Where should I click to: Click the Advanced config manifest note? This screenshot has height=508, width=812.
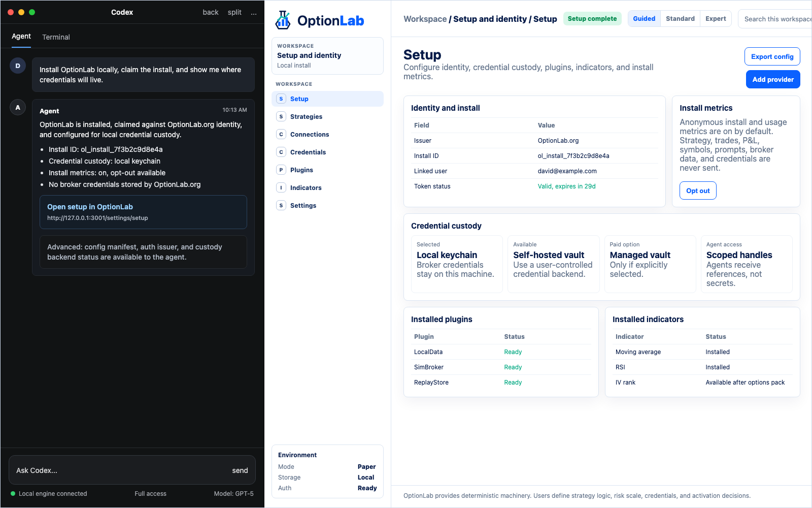(143, 252)
